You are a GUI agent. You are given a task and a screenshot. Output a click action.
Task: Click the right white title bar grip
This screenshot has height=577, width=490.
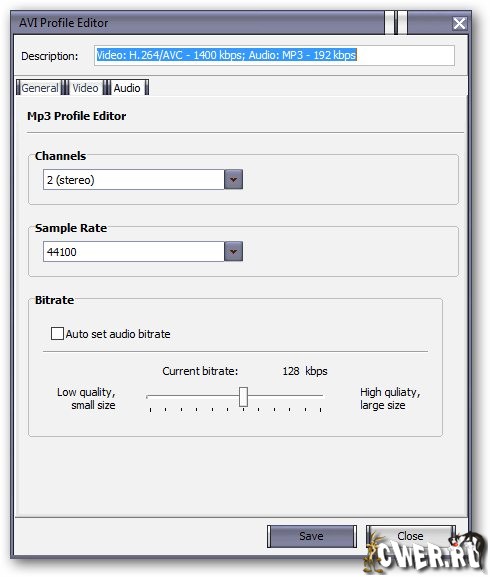(x=402, y=23)
